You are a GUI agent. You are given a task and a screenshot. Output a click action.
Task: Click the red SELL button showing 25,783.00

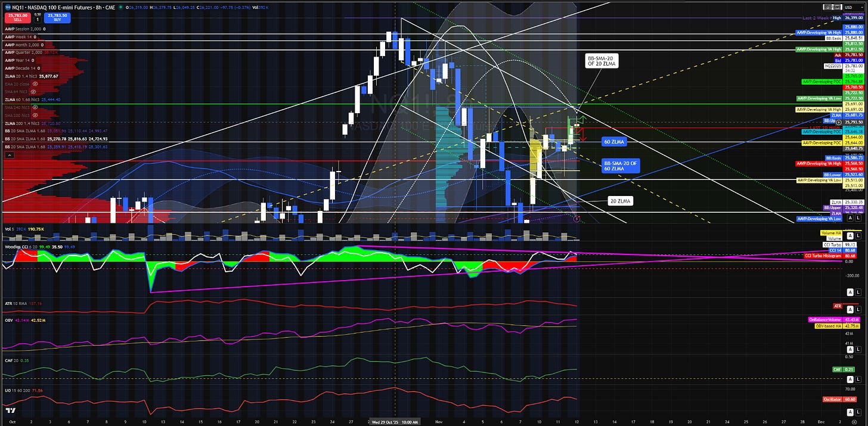(x=17, y=18)
